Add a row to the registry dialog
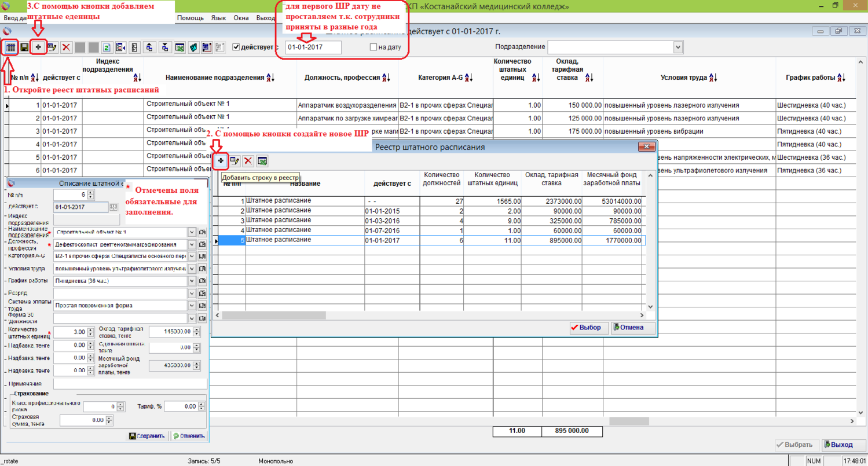This screenshot has width=868, height=466. tap(221, 161)
